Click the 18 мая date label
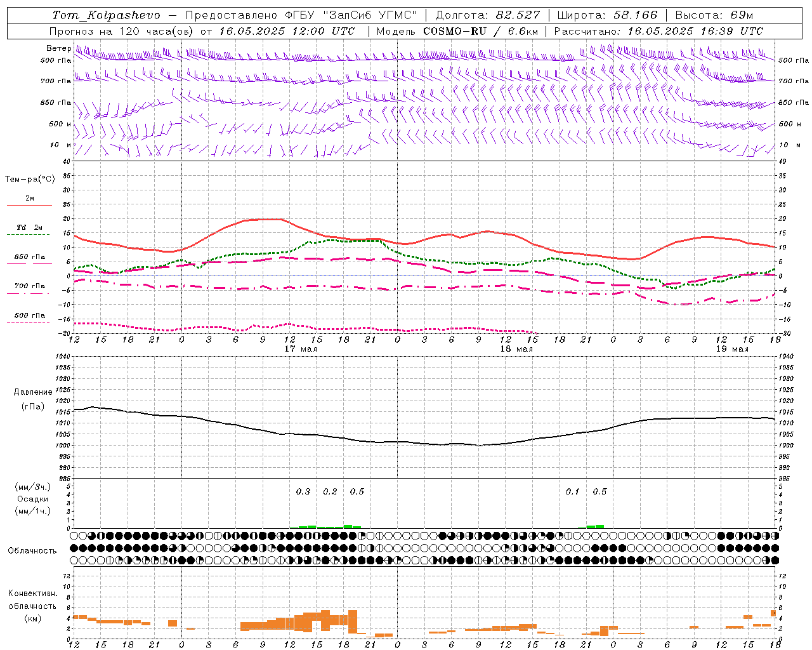Screen dimensions: 812x650 (516, 349)
